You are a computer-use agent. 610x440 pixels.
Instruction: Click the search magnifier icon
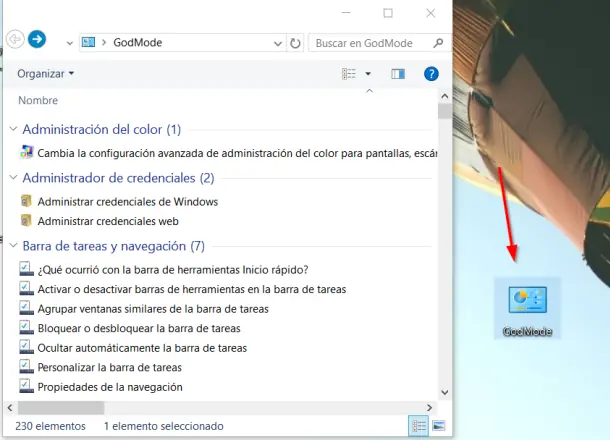click(x=438, y=43)
